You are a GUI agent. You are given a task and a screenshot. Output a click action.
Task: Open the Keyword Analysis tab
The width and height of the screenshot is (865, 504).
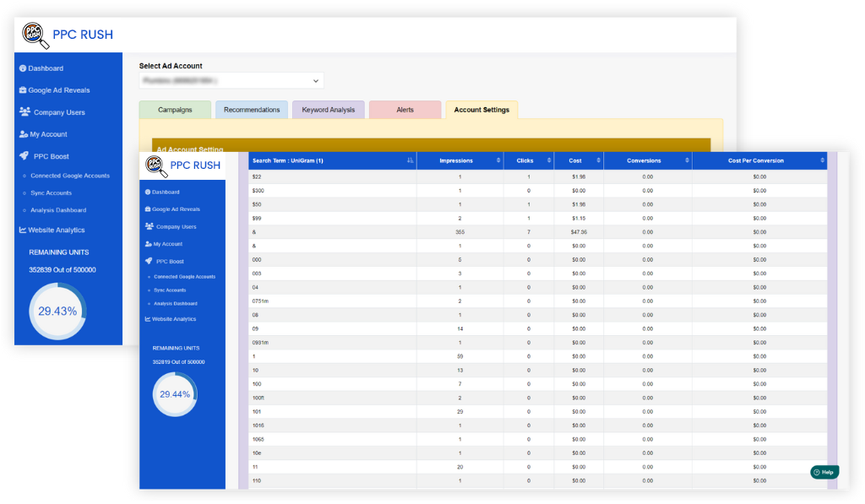coord(329,110)
